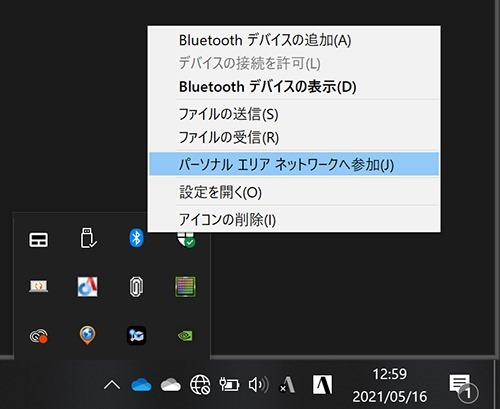Open Creative Cloud tray icon with red dot
This screenshot has width=500, height=409.
pos(38,336)
